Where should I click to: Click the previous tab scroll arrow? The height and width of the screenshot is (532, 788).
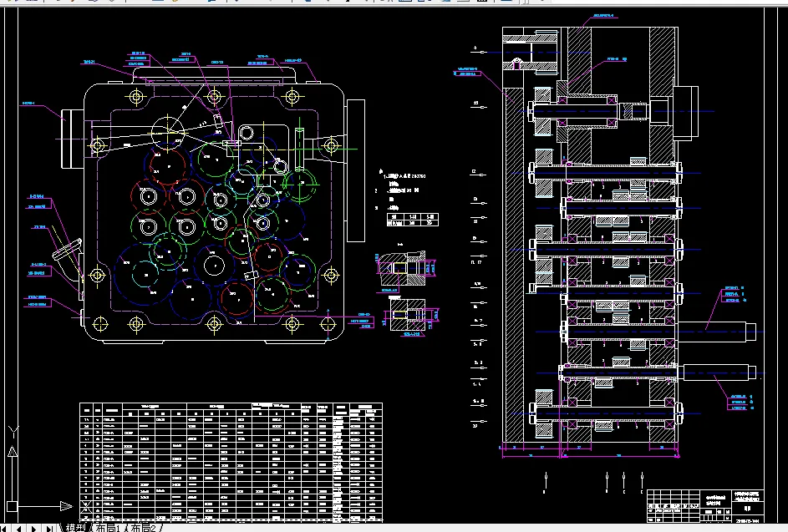pos(19,529)
